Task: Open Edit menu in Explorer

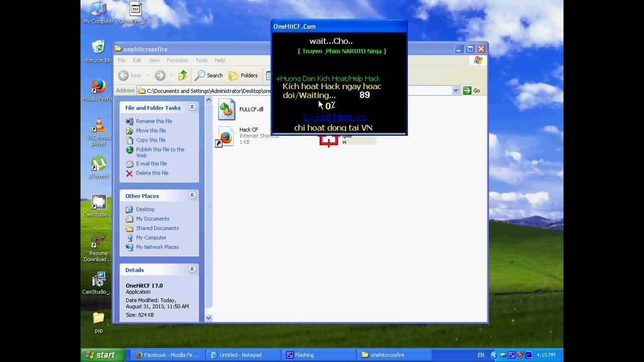Action: pos(137,60)
